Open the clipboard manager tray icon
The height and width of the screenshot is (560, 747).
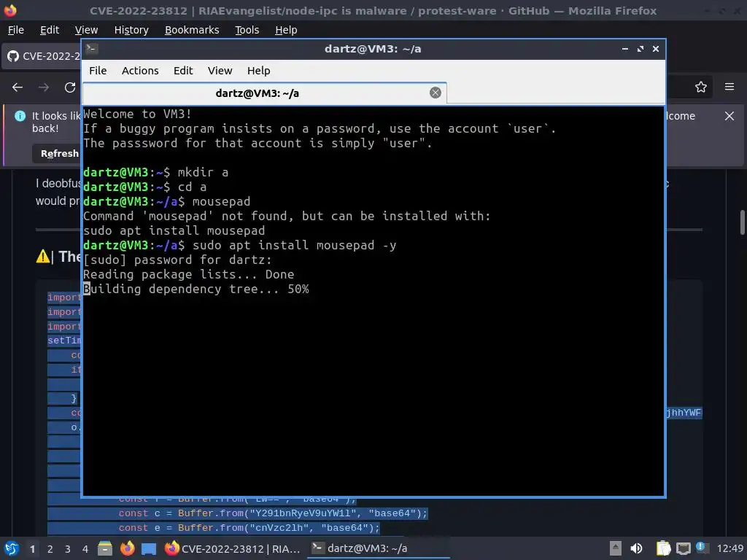tap(663, 548)
